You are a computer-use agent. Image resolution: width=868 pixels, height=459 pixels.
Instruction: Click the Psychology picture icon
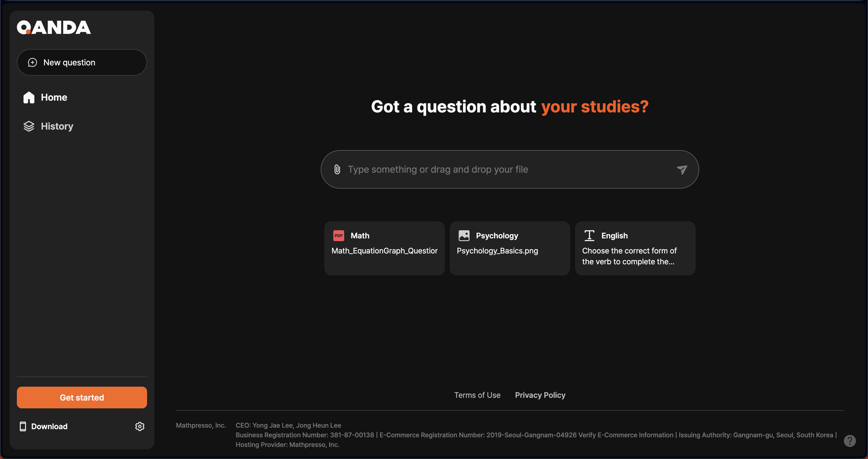click(x=464, y=236)
